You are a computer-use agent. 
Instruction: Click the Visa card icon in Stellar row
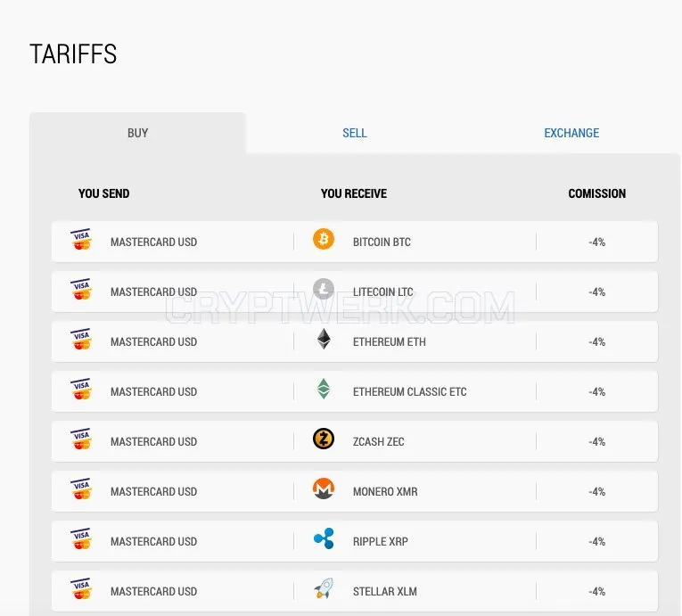tap(81, 588)
